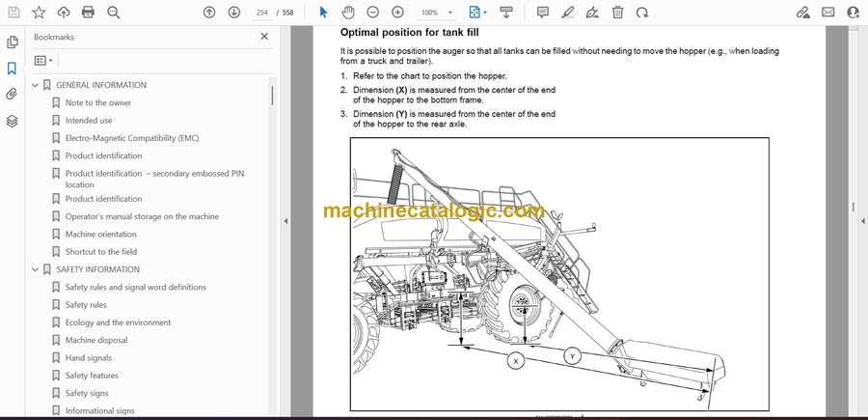Click the delete trash icon
The width and height of the screenshot is (868, 420).
618,13
